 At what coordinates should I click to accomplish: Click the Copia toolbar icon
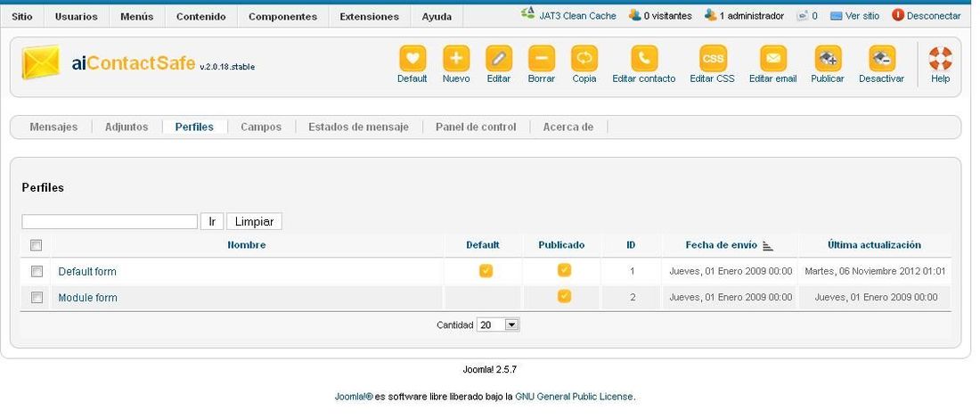[584, 59]
